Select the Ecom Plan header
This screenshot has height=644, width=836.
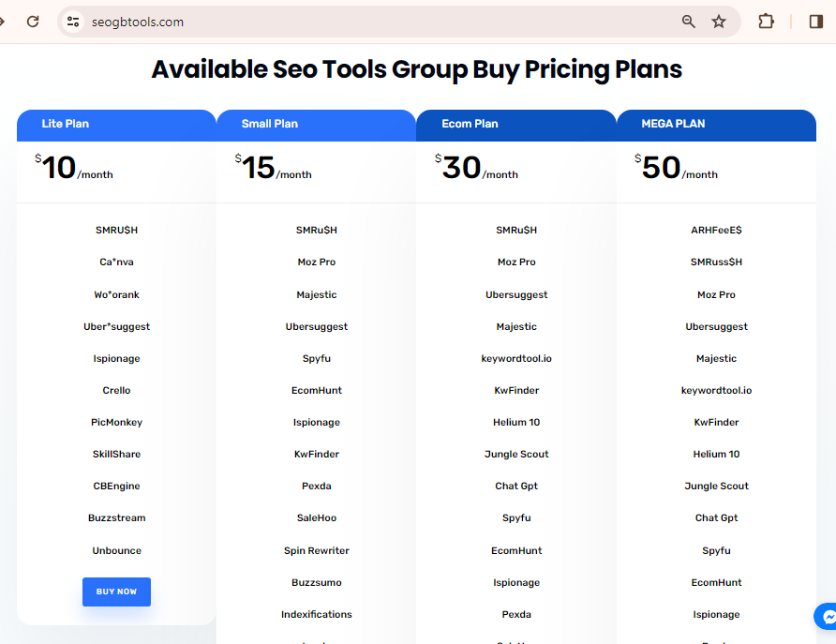pos(516,126)
